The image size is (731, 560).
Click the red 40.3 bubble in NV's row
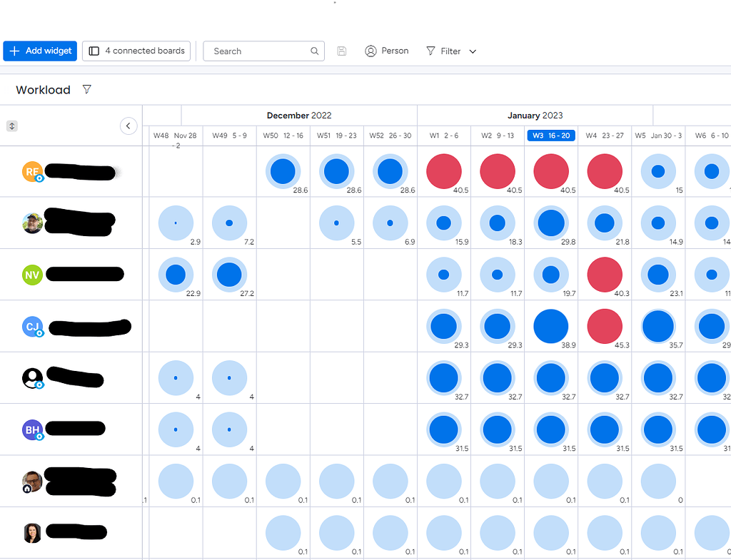pos(604,275)
